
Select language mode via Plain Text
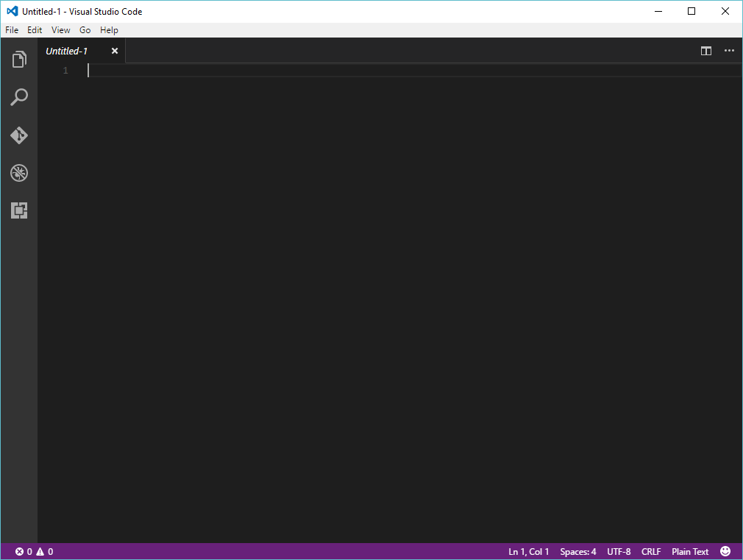click(690, 551)
